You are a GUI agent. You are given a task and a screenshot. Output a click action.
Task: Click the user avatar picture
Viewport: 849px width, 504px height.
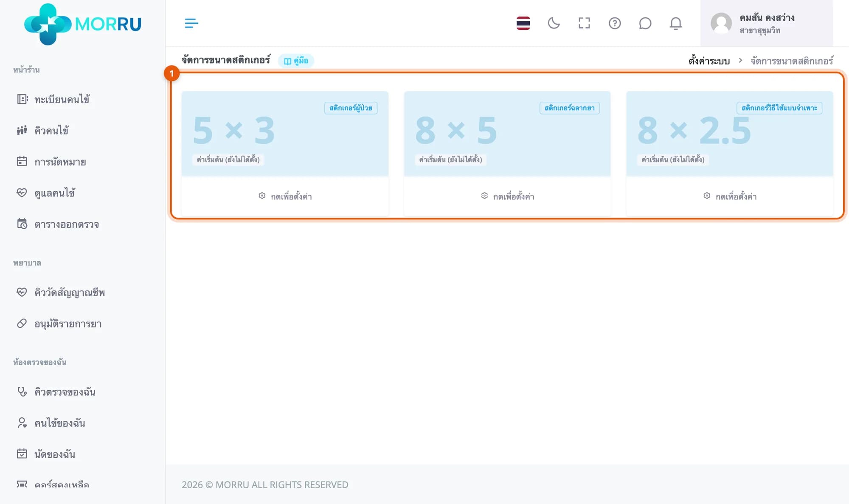point(721,23)
